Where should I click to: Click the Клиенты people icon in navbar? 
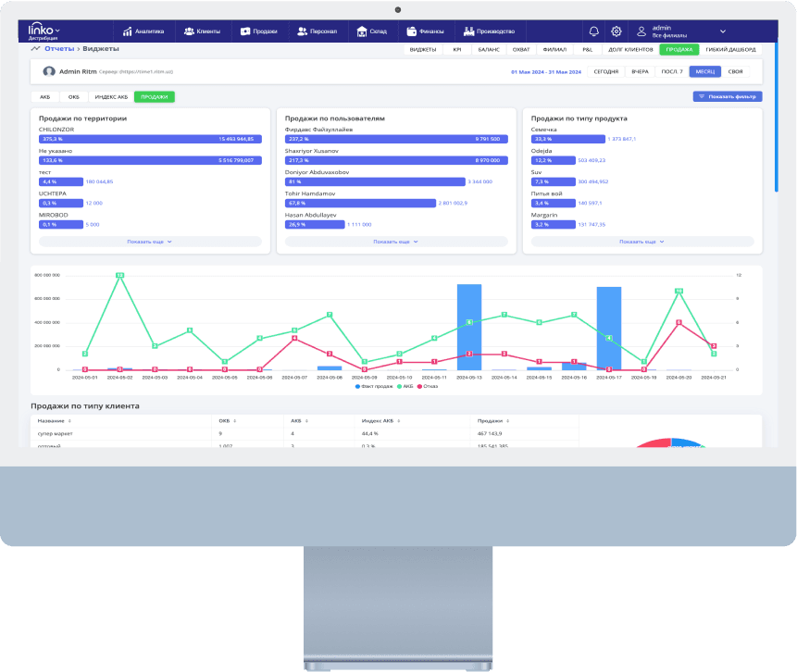[x=189, y=31]
